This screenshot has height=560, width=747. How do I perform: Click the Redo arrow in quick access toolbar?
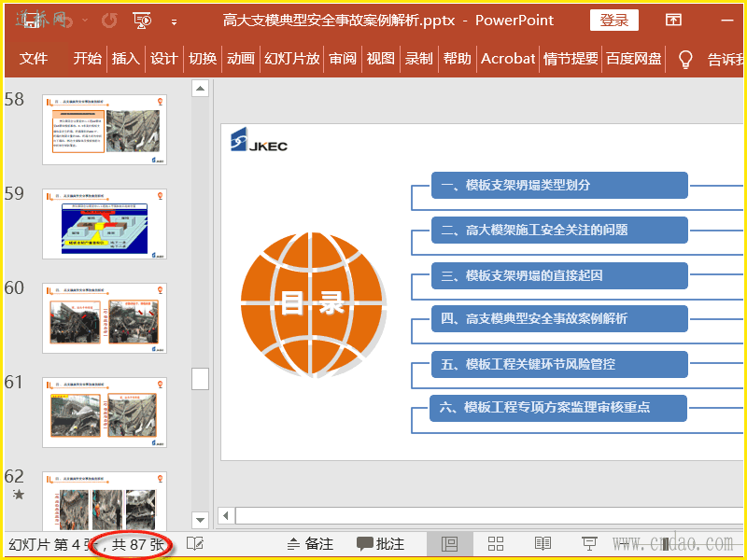109,21
